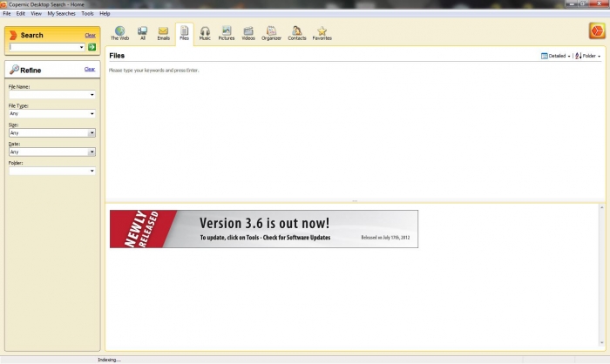Select the All search category icon
Image resolution: width=610 pixels, height=364 pixels.
click(142, 33)
